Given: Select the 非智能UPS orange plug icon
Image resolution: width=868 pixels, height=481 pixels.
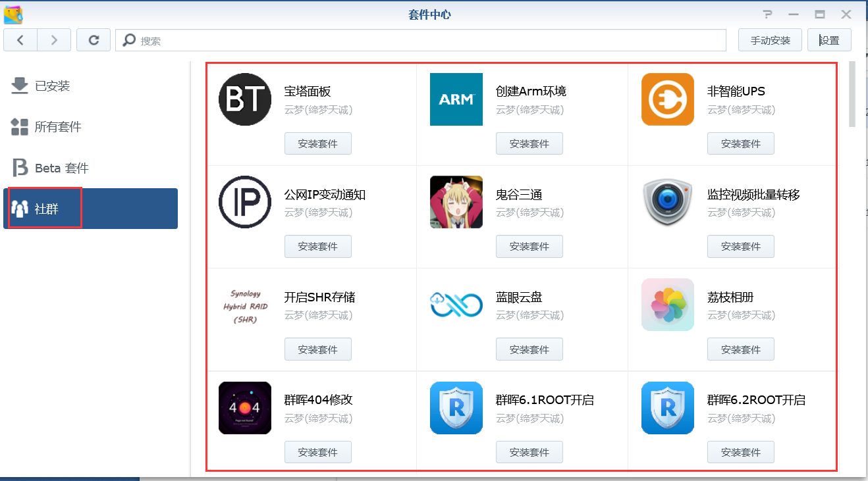Looking at the screenshot, I should coord(667,99).
